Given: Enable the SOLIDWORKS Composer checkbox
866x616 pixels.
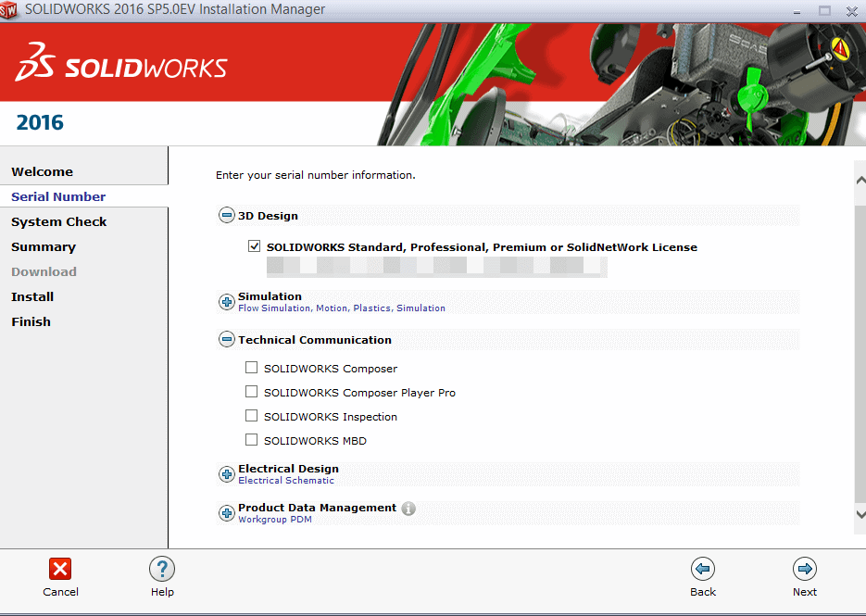Looking at the screenshot, I should [x=251, y=368].
